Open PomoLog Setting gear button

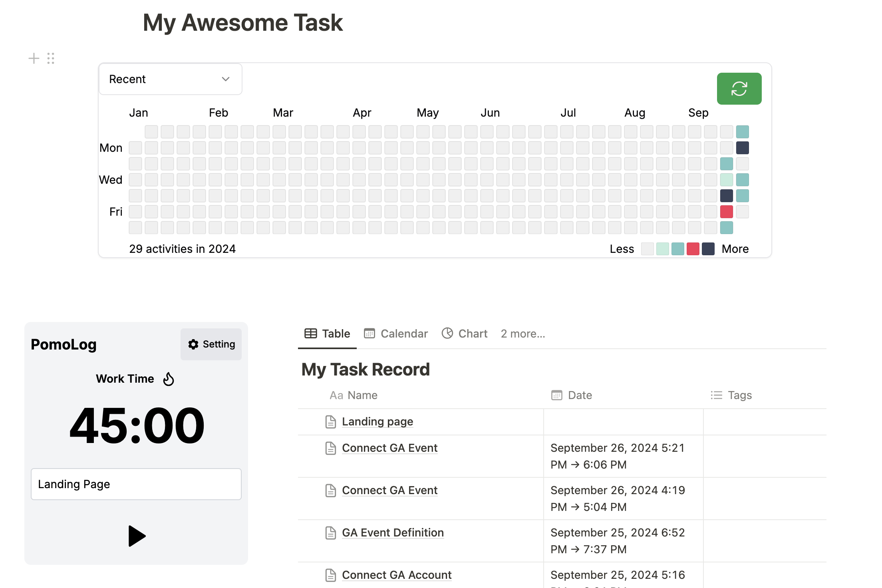(211, 344)
